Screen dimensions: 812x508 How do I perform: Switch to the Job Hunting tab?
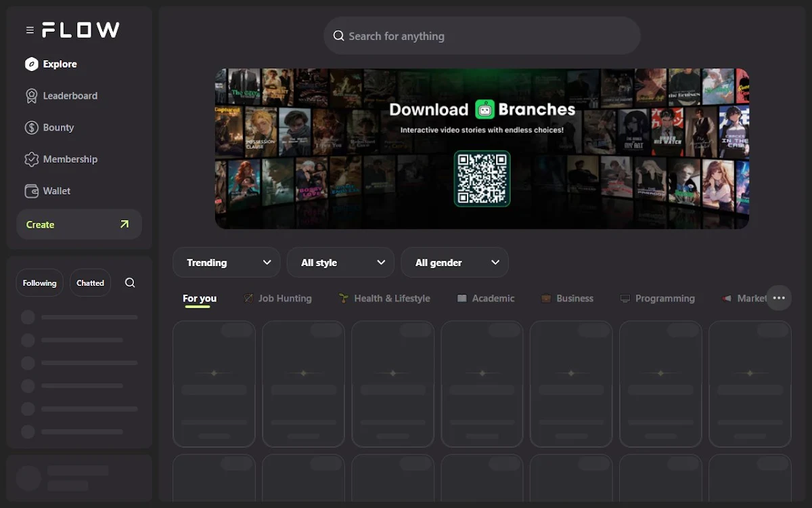(277, 298)
